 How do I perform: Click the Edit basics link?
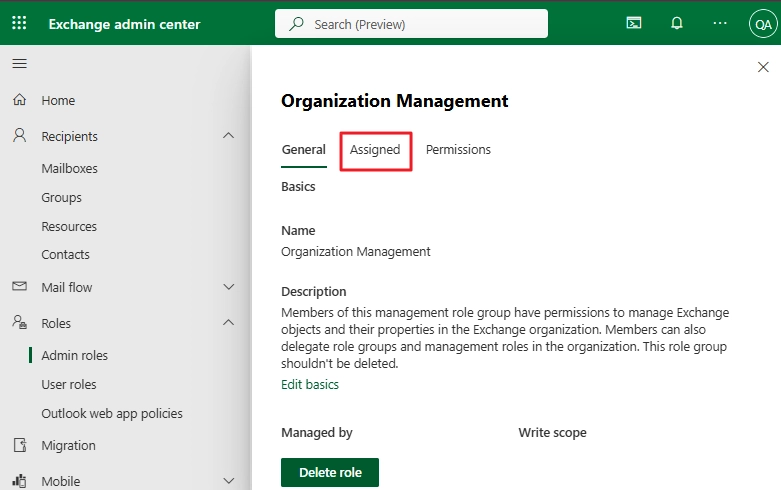click(310, 384)
